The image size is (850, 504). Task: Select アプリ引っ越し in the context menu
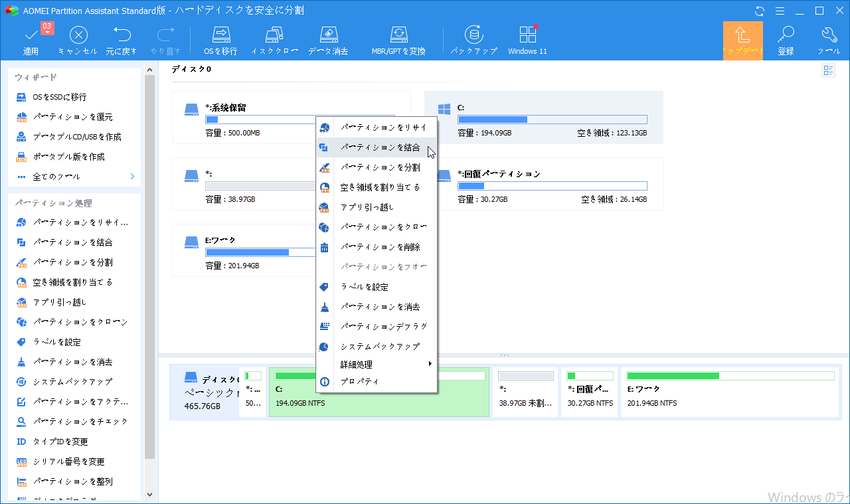[377, 207]
